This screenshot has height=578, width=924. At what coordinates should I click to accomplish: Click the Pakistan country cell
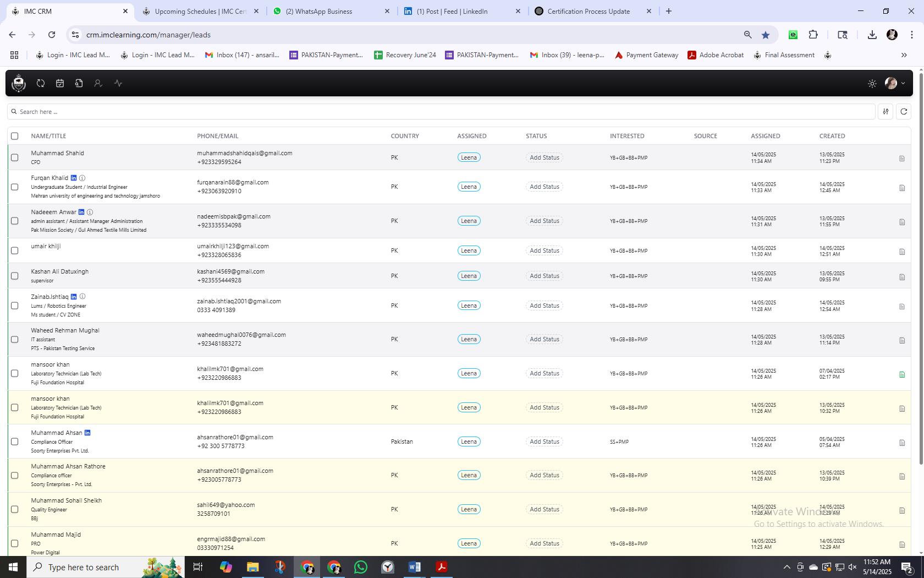(x=402, y=441)
